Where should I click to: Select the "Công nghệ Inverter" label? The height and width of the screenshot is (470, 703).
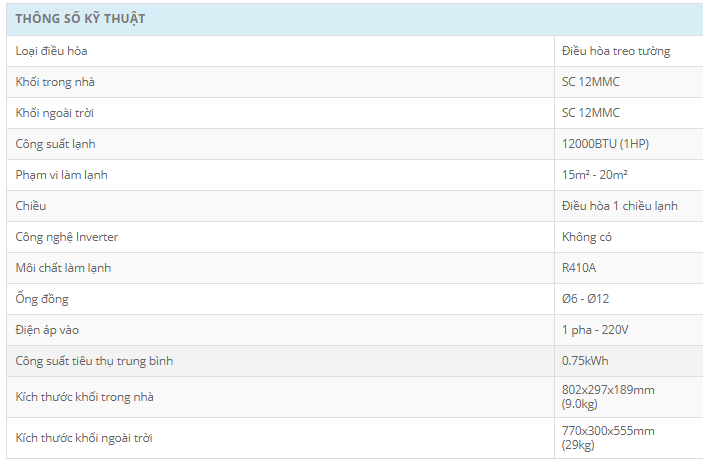[66, 237]
